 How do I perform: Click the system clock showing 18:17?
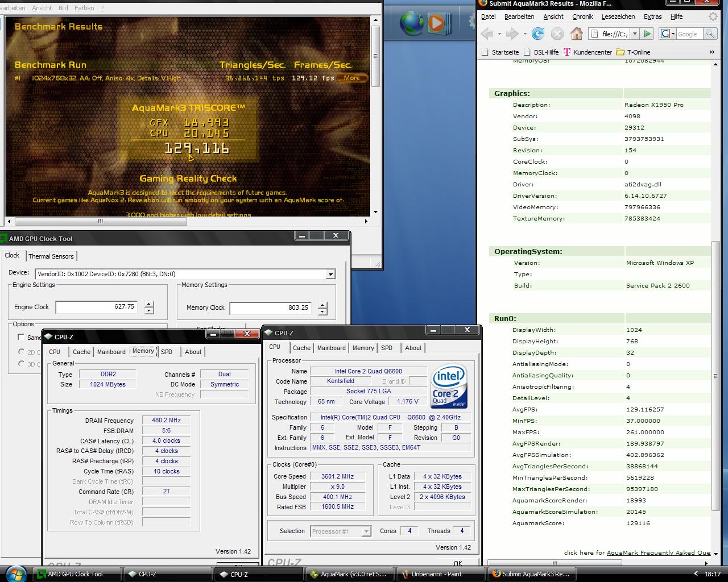[x=712, y=574]
